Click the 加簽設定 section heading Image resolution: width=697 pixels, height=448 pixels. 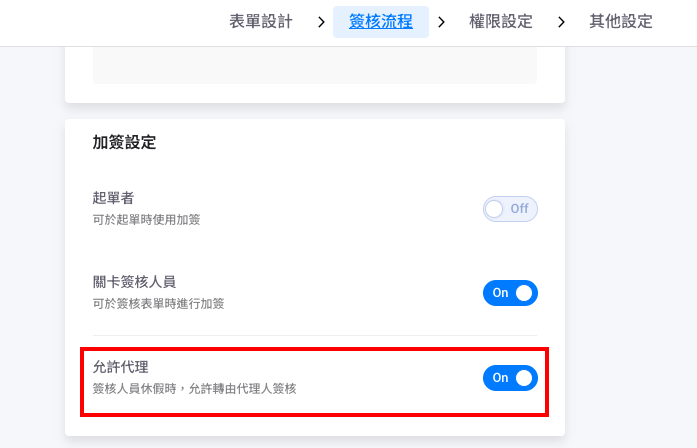[x=125, y=142]
